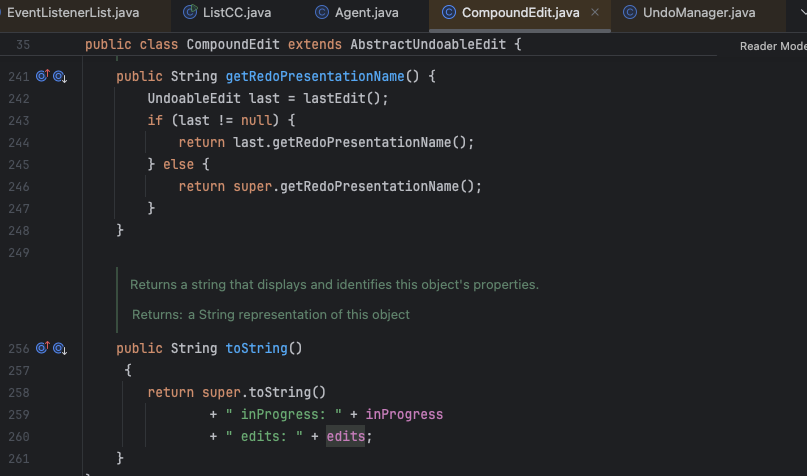Toggle Reader Mode in the editor
The width and height of the screenshot is (807, 476).
click(x=772, y=46)
